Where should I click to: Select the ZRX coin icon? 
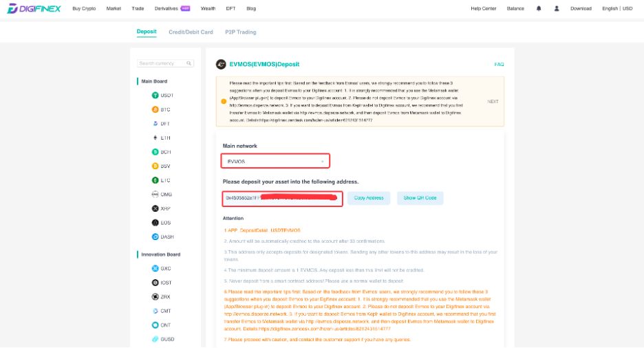point(155,296)
